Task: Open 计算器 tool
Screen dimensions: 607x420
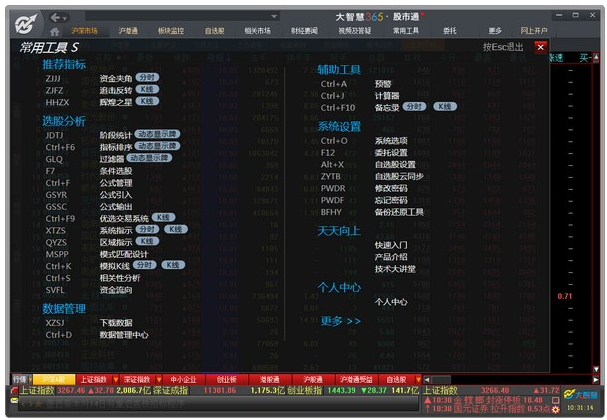Action: (x=387, y=96)
